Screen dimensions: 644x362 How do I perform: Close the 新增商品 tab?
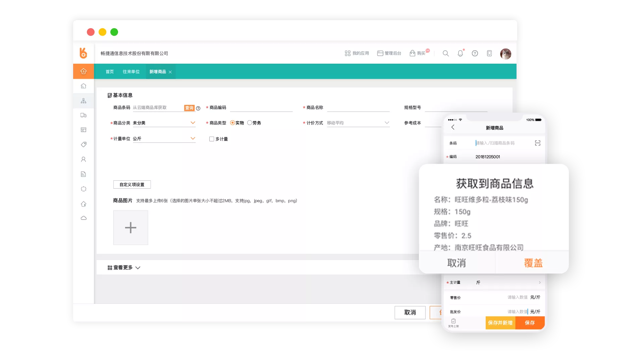click(170, 72)
